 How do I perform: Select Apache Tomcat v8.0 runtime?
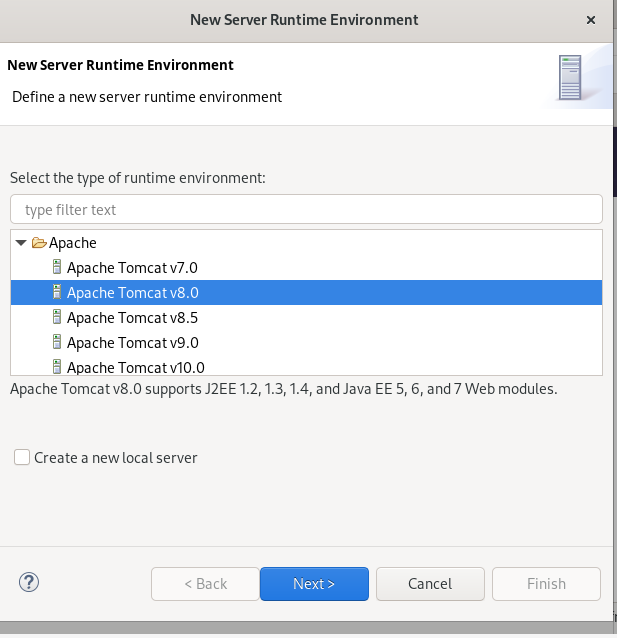click(306, 293)
